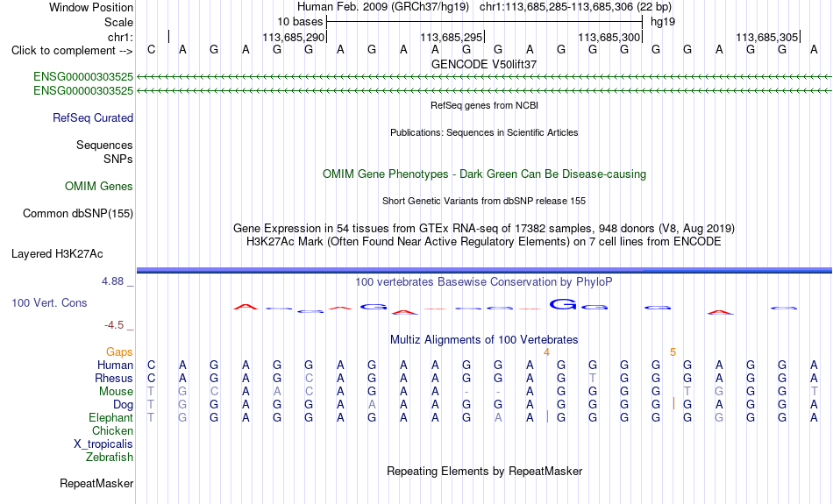Screen dimensions: 833x504
Task: Open 'Multiz Alignments of 100 Vertebrates' title
Action: tap(484, 340)
